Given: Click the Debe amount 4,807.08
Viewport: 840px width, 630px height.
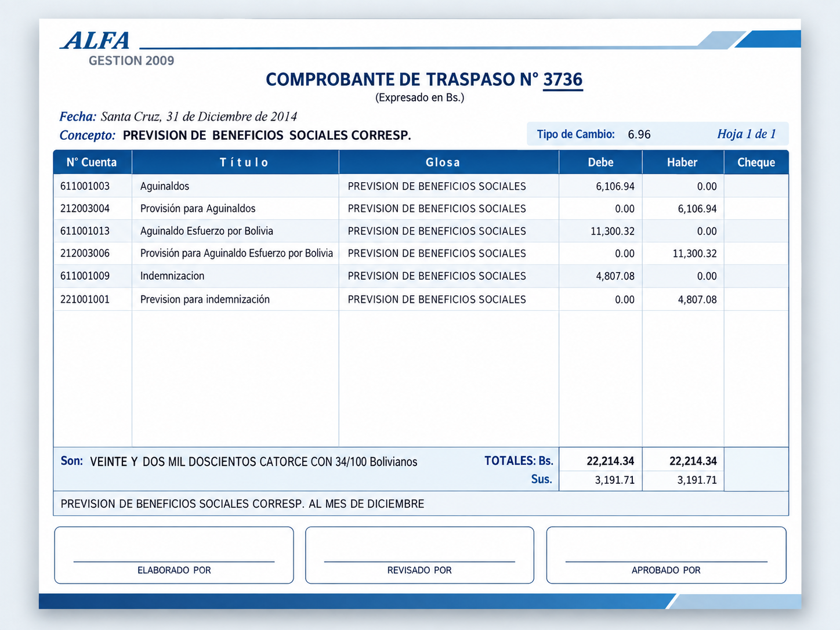Looking at the screenshot, I should click(x=615, y=276).
